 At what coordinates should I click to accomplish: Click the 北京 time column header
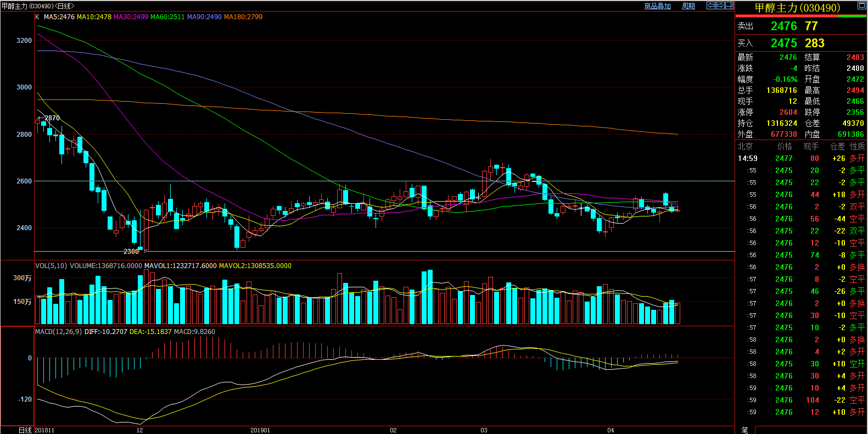[x=745, y=146]
